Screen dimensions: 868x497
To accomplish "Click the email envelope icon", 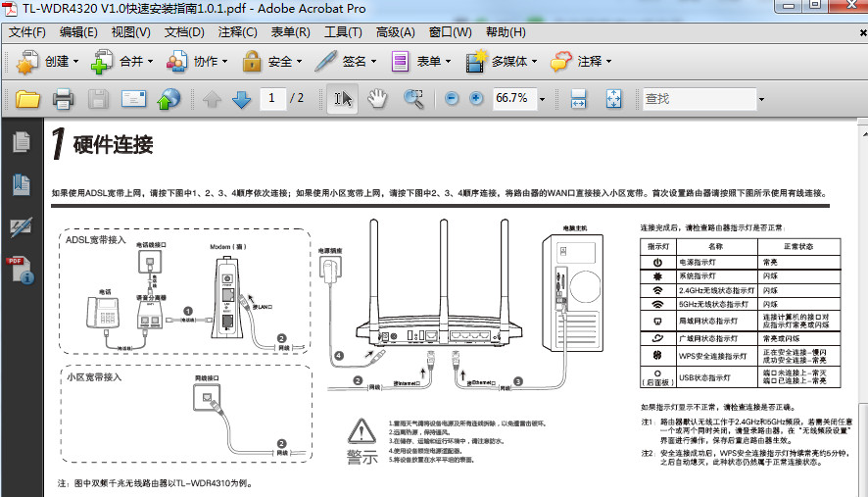I will [x=134, y=99].
